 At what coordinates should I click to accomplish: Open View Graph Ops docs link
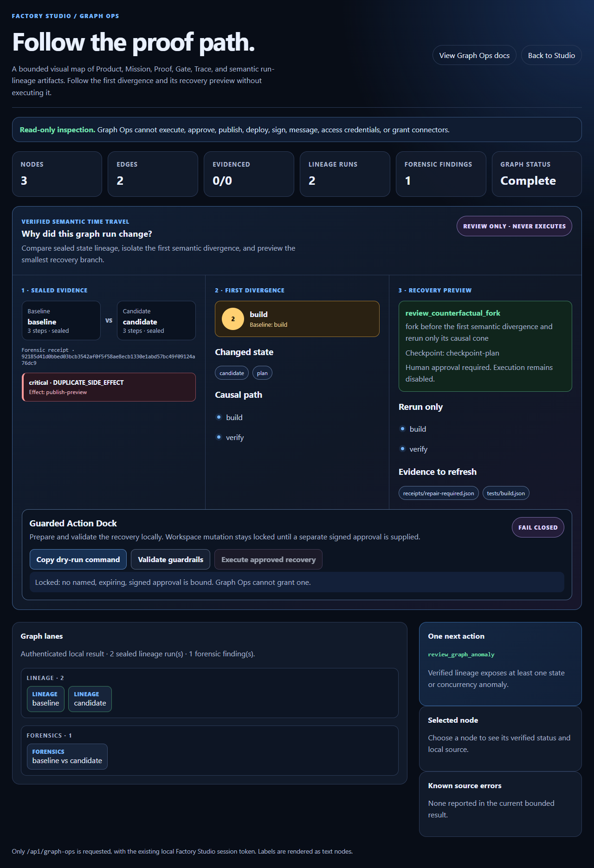tap(474, 55)
